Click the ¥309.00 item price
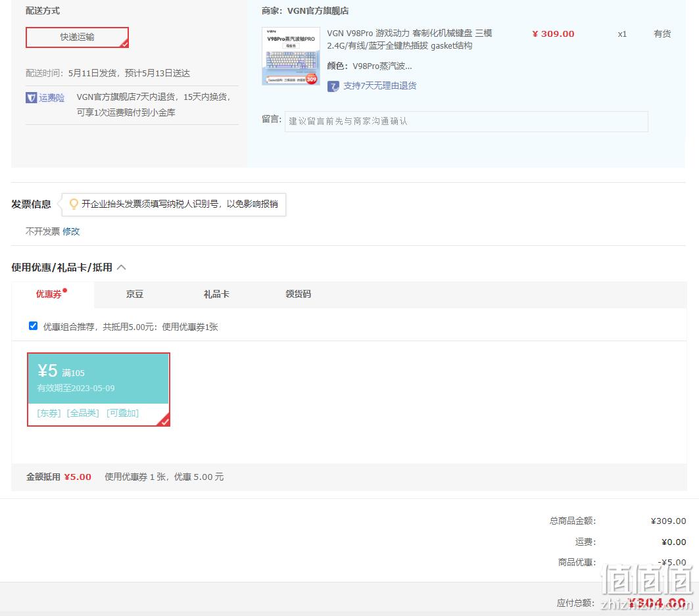Viewport: 699px width, 616px height. [x=553, y=34]
